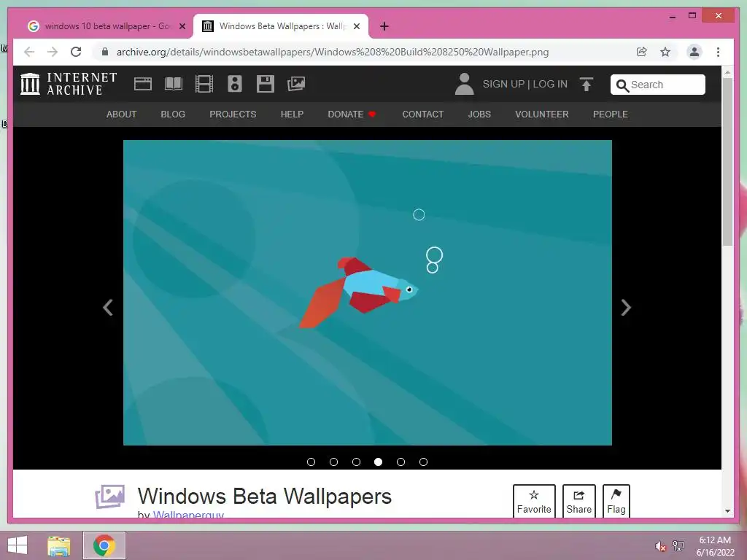Click the muted volume tray icon
The image size is (747, 560).
pos(660,547)
